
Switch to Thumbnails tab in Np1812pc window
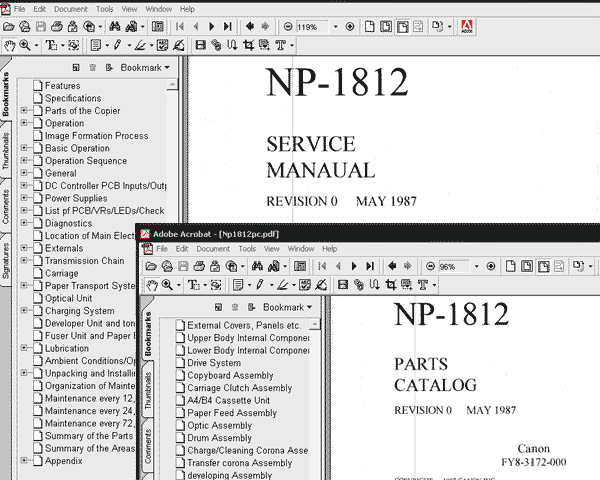tap(148, 390)
